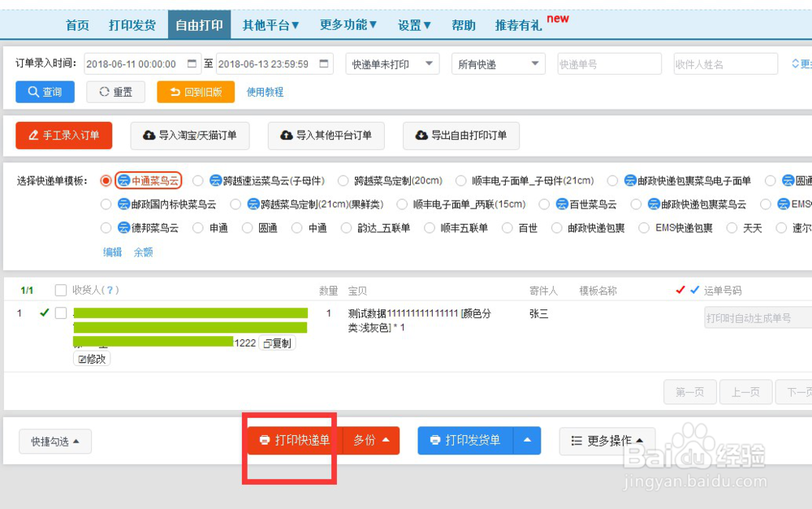
Task: Check the checkbox for order row 1
Action: (61, 313)
